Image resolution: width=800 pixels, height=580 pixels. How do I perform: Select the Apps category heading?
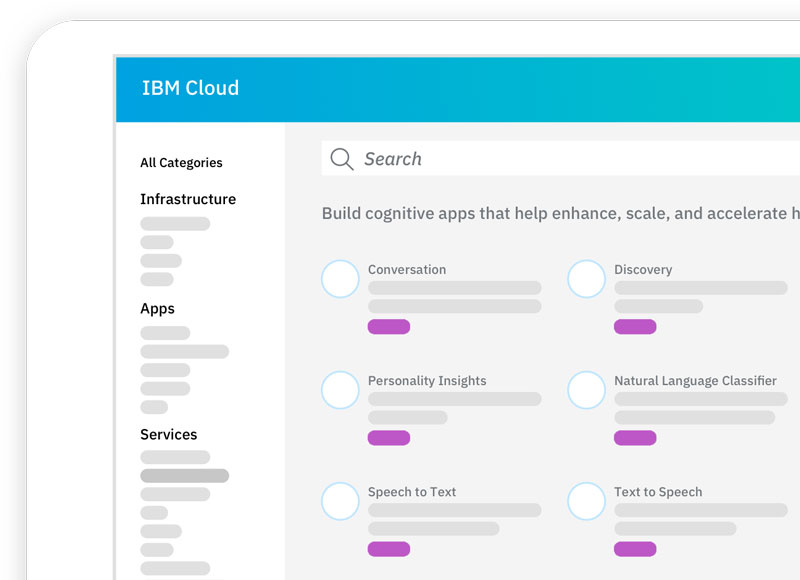click(x=157, y=309)
